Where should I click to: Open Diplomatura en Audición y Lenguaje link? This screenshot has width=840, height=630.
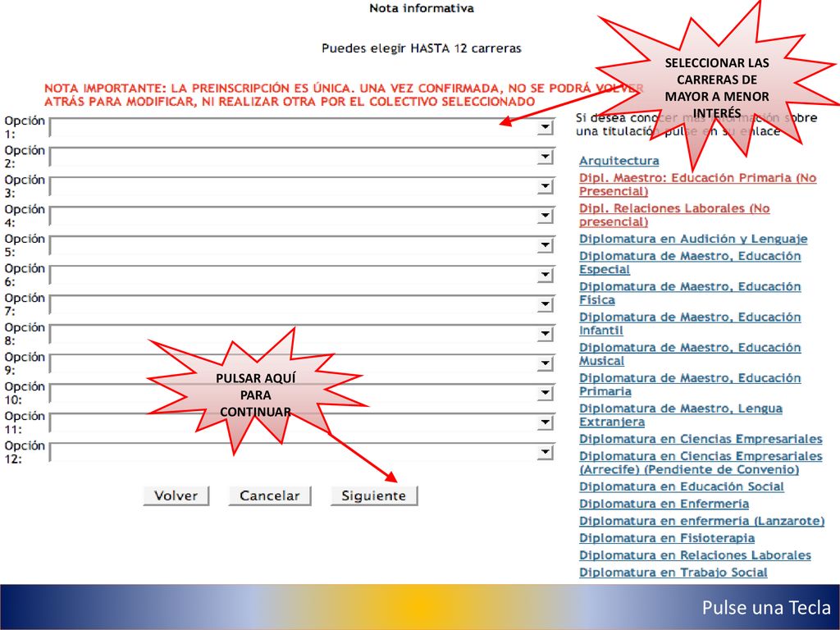(x=693, y=239)
